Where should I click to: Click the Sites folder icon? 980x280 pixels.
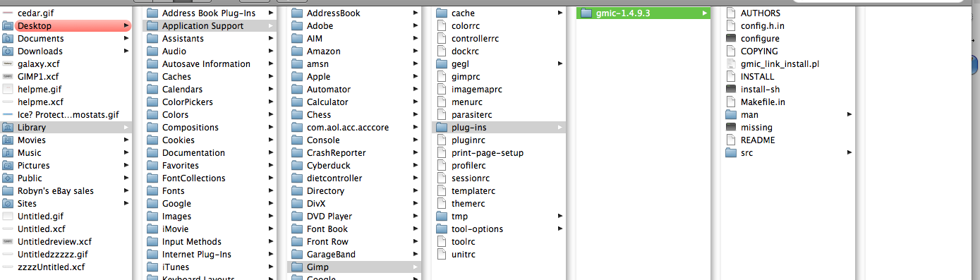pos(8,204)
